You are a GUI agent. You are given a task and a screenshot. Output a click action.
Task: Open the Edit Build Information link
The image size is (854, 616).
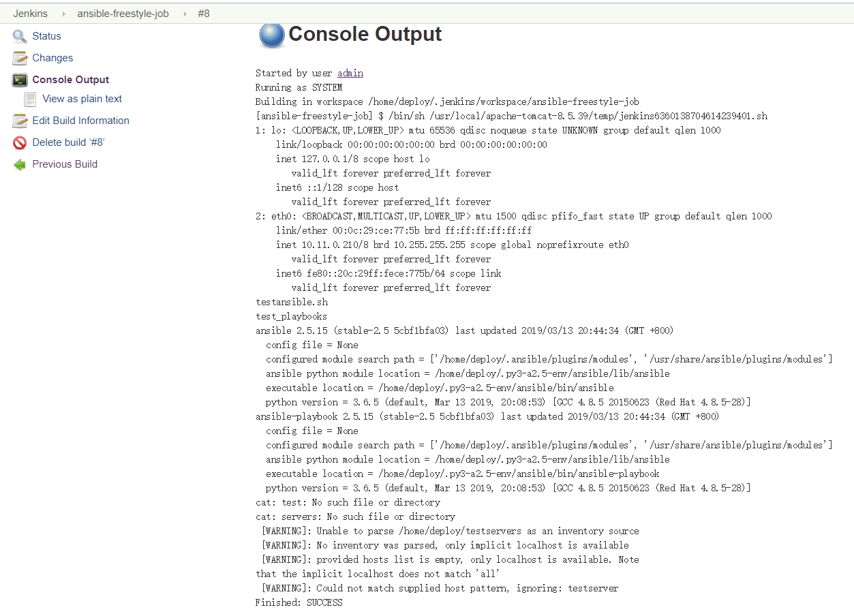pos(80,121)
